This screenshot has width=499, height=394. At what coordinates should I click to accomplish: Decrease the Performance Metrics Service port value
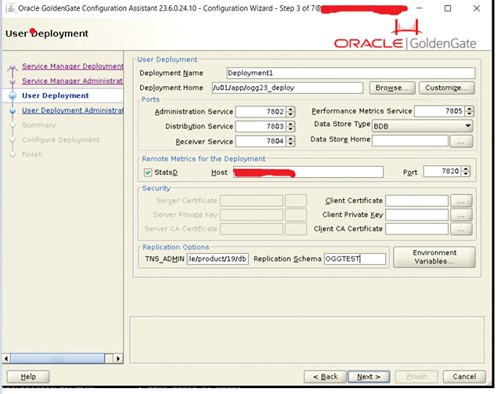coord(469,114)
